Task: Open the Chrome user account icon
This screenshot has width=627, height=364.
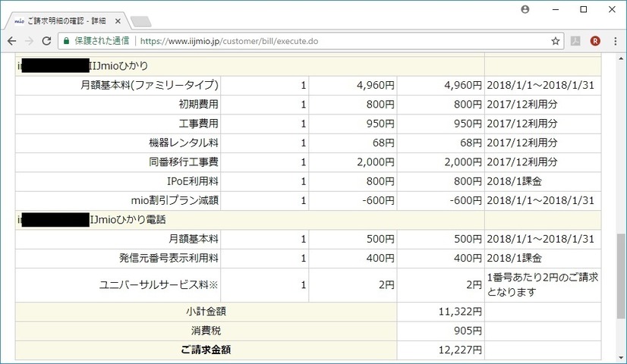Action: [525, 9]
